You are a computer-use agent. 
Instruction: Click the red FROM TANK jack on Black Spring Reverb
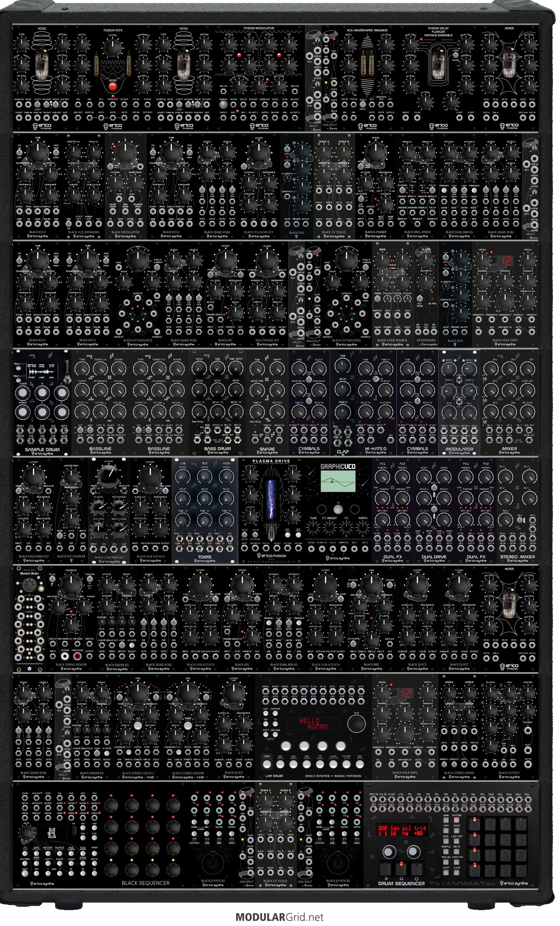[77, 657]
